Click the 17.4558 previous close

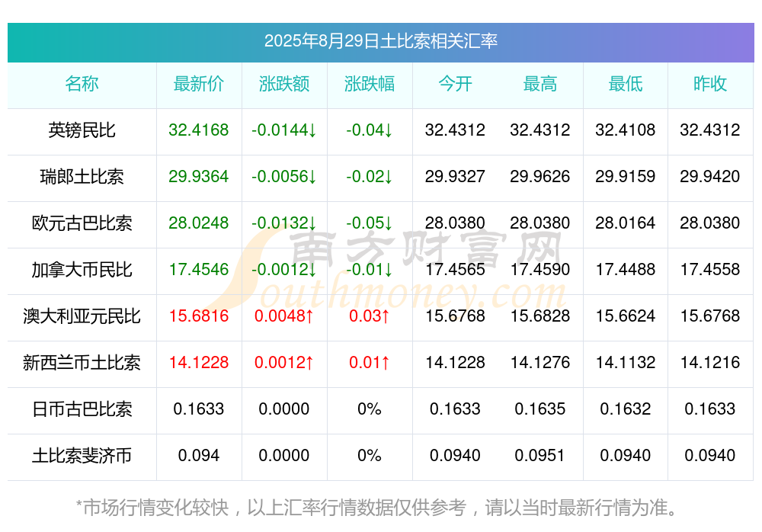click(710, 269)
